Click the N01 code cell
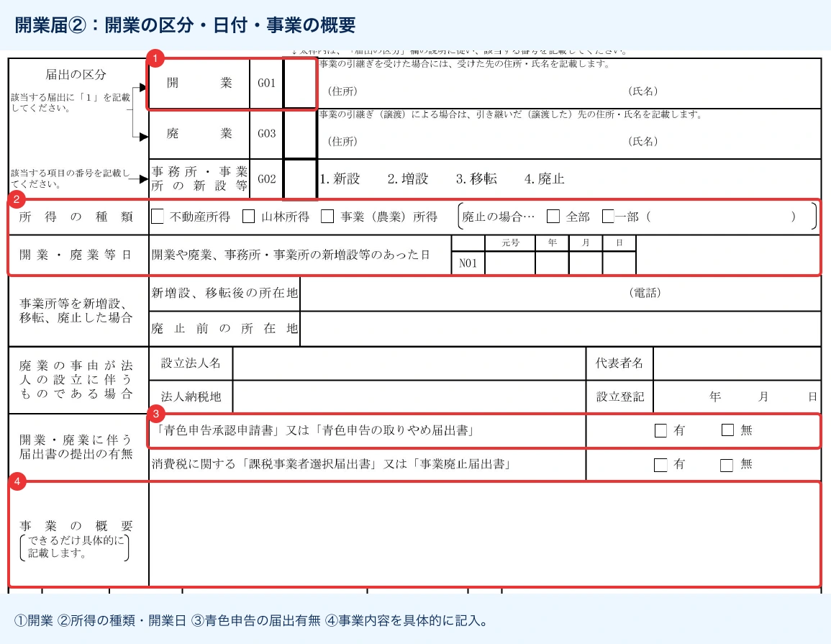The width and height of the screenshot is (831, 644). click(468, 263)
